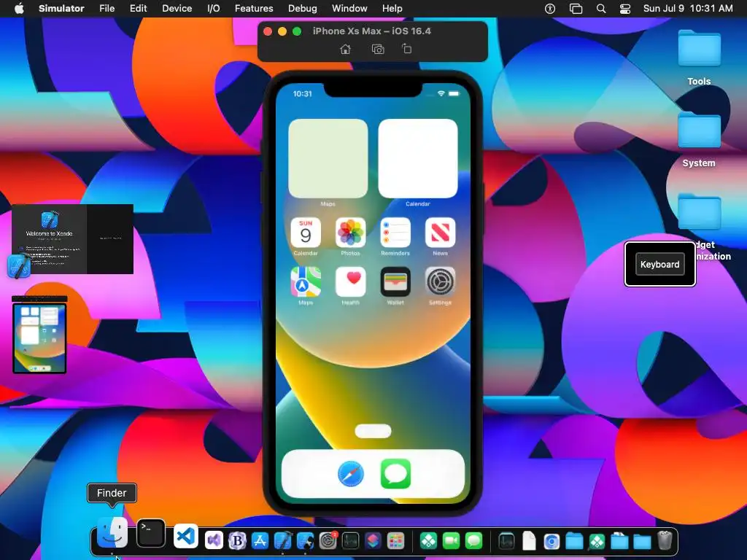Open the Maps app icon on the iPhone
747x560 pixels.
pos(306,282)
